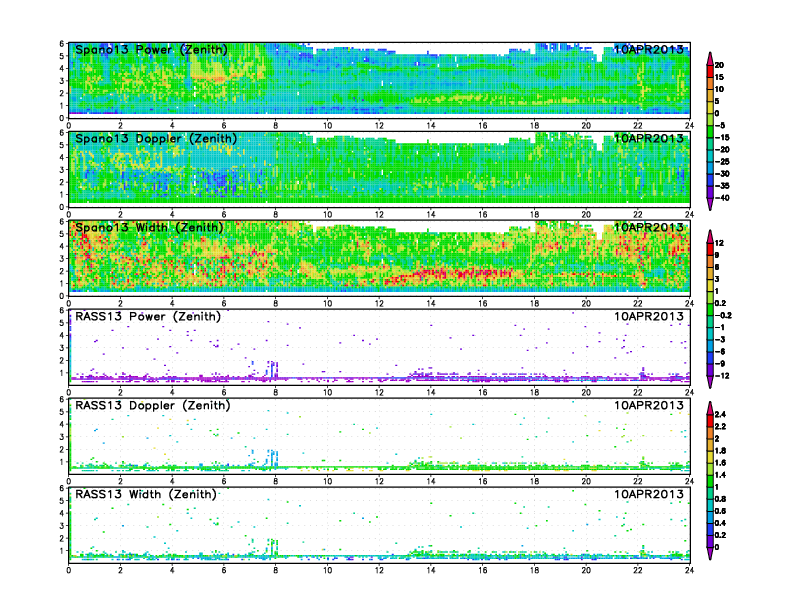
Task: Click hour 8 tick below Spano13 Doppler plot
Action: point(275,215)
